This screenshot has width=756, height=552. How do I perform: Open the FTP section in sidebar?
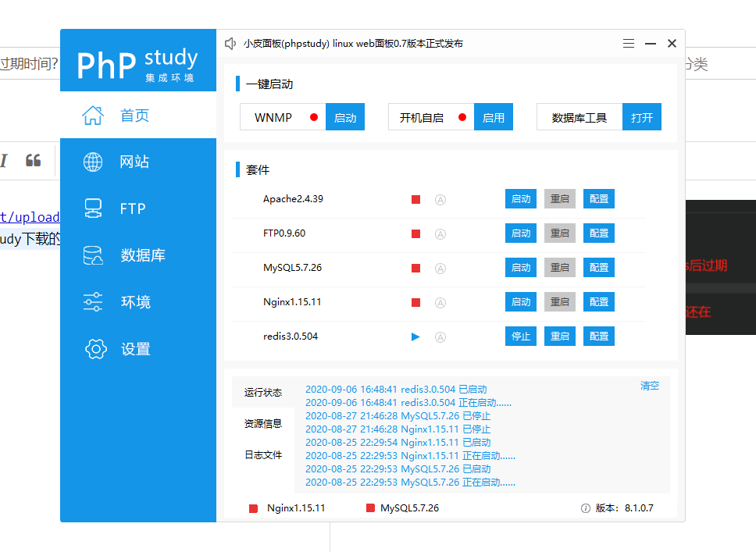(x=138, y=208)
